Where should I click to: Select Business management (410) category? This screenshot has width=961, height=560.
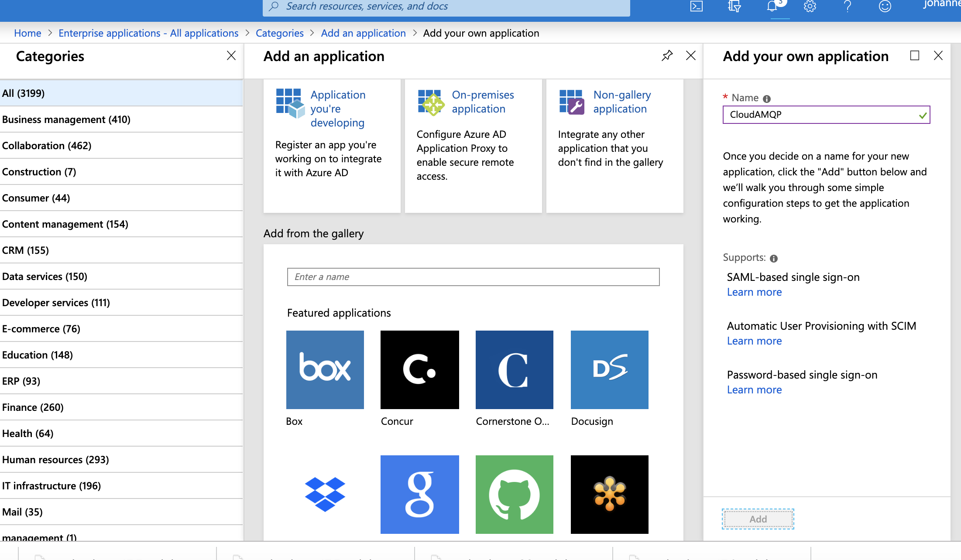[121, 120]
